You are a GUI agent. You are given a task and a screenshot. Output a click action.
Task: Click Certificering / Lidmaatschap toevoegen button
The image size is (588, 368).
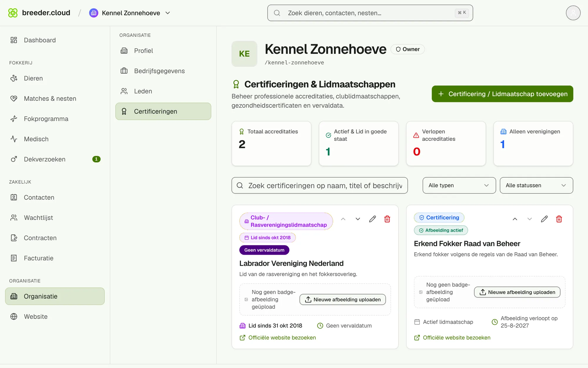[x=502, y=94]
